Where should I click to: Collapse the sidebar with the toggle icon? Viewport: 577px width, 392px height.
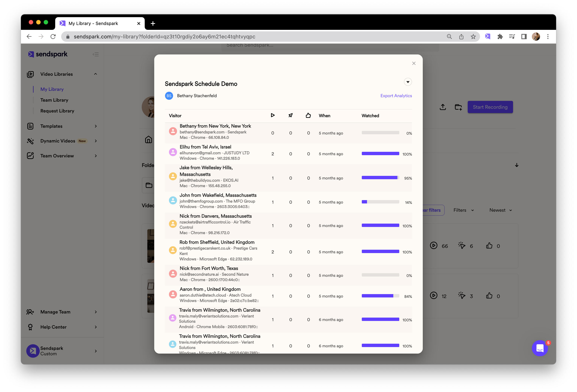[96, 54]
